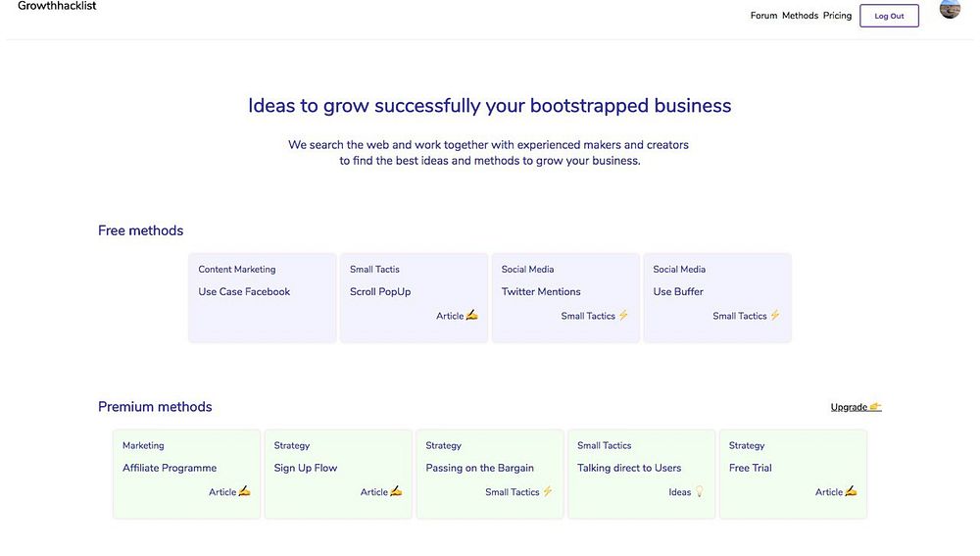This screenshot has width=980, height=556.
Task: Click the writing hand icon on Free Trial card
Action: [x=851, y=492]
